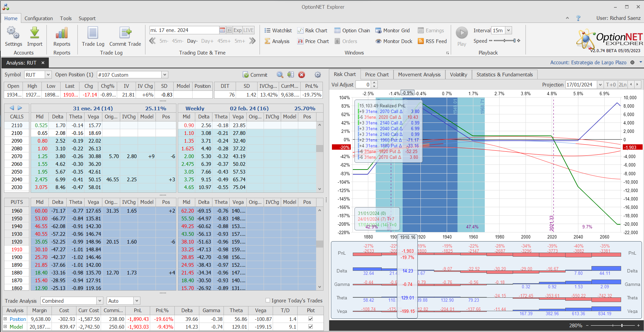Click the Commit Trade ribbon icon
The image size is (644, 332).
125,37
